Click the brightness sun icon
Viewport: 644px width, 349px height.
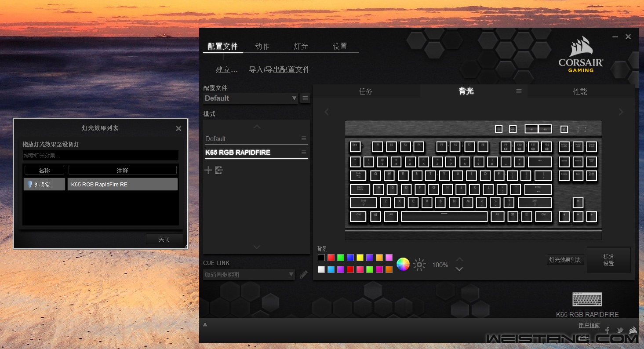[x=419, y=265]
